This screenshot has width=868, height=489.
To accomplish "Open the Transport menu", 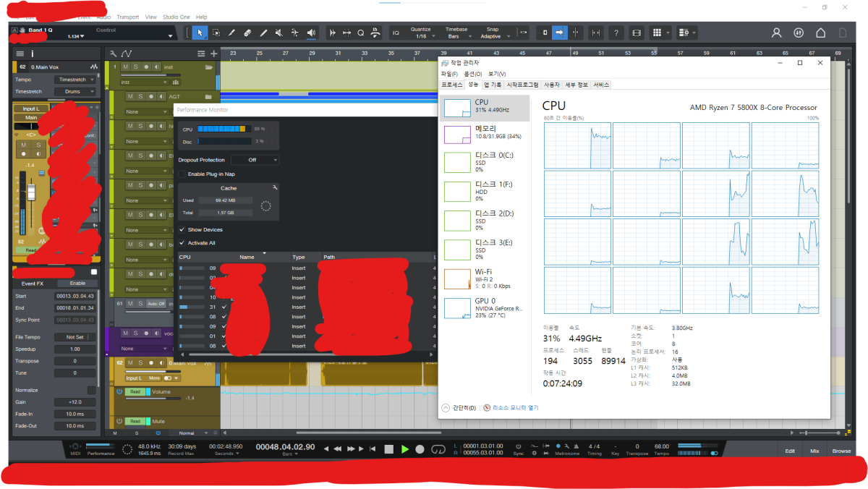I will [128, 17].
